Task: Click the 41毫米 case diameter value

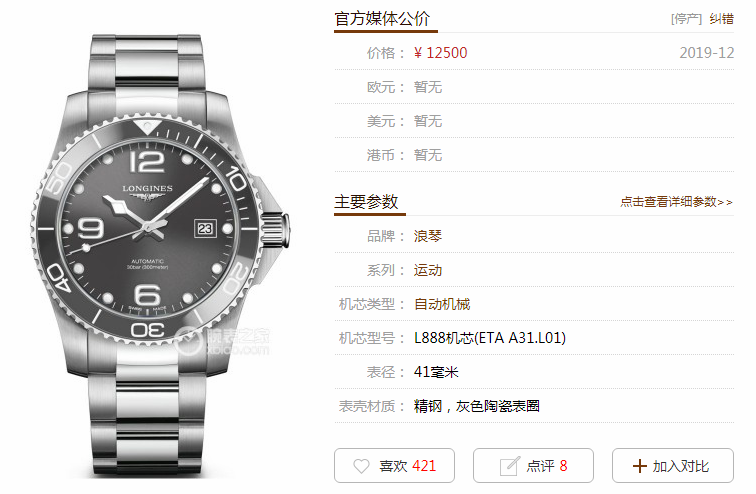Action: 436,372
